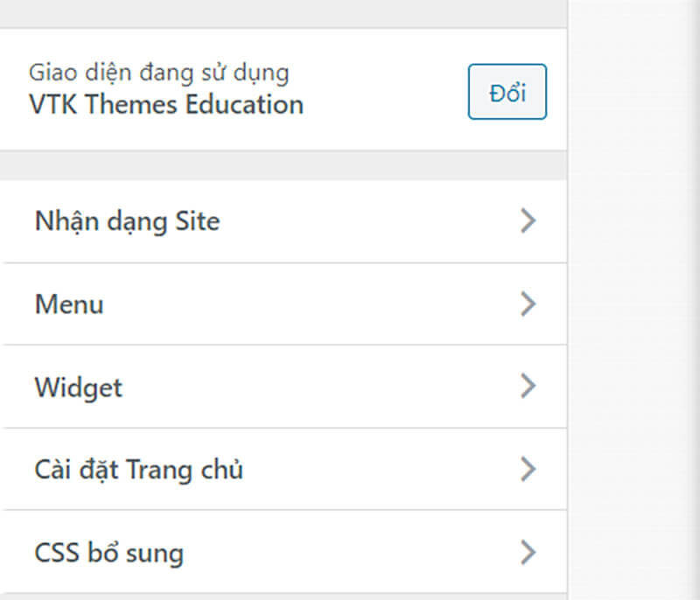Expand Cài đặt Trang chủ via its chevron
This screenshot has width=700, height=600.
point(527,470)
